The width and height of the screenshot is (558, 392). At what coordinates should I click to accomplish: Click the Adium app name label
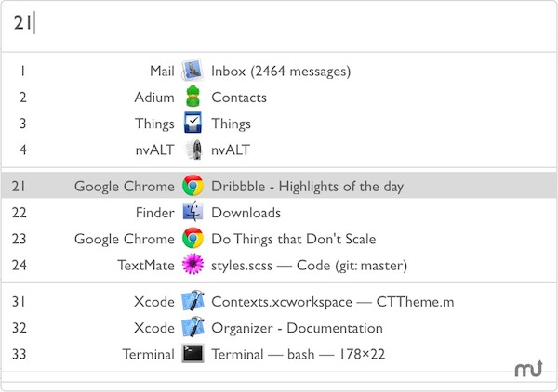coord(154,98)
